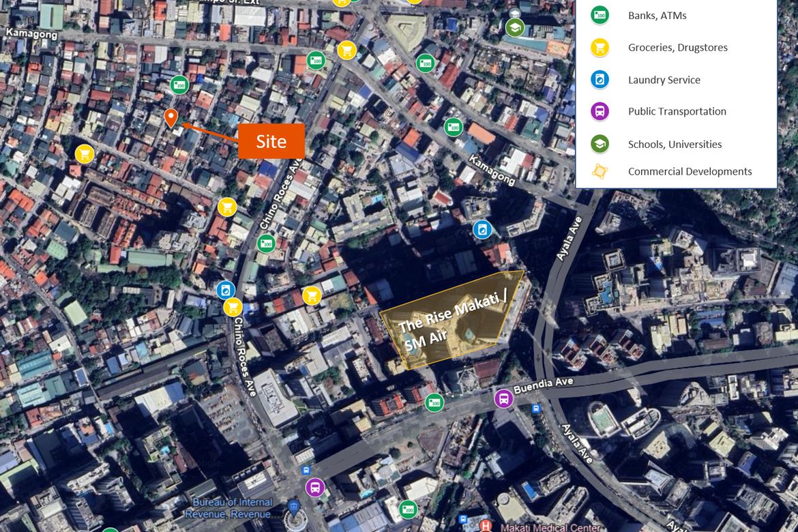
Task: Click the Banks, ATMs legend icon
Action: coord(600,15)
